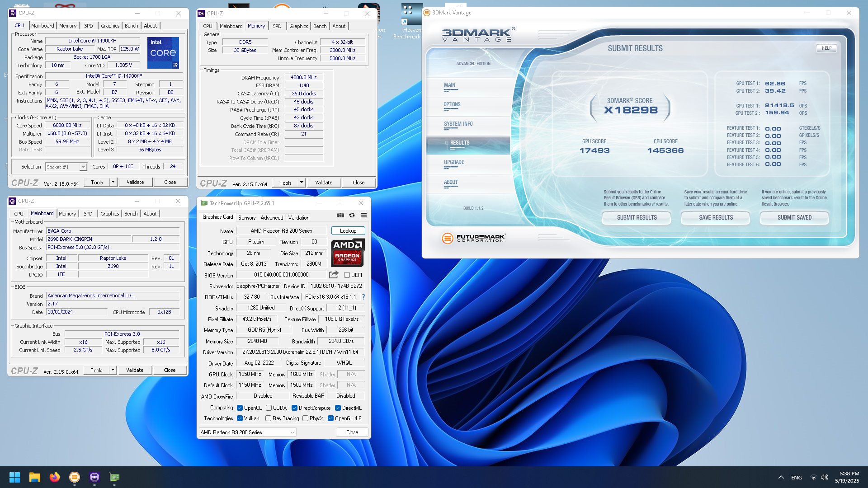Open SPD tab in the CPU-tab CPU-Z window
The width and height of the screenshot is (868, 488).
point(89,26)
